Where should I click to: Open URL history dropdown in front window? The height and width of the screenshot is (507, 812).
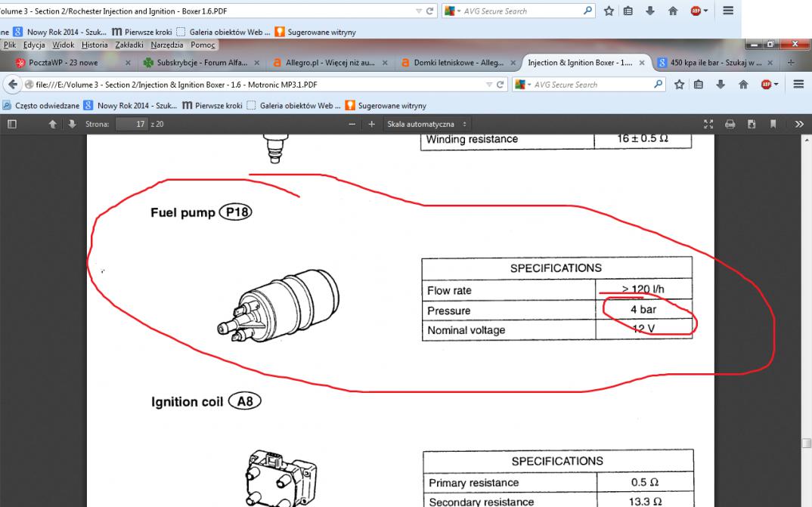[489, 85]
